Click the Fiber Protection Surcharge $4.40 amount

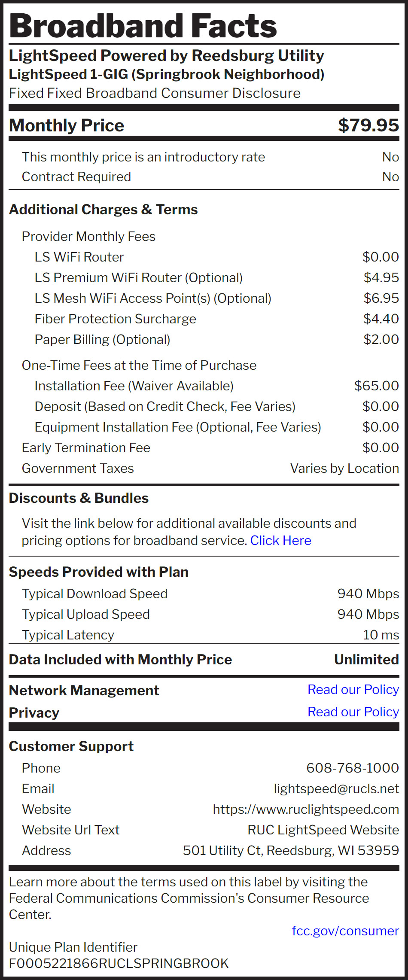click(x=381, y=319)
